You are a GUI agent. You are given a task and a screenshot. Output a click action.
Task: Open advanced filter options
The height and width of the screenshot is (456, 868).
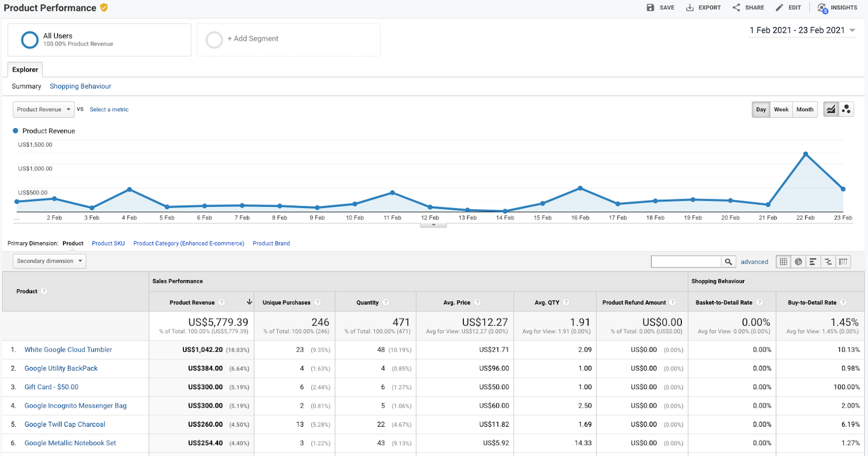(x=755, y=262)
